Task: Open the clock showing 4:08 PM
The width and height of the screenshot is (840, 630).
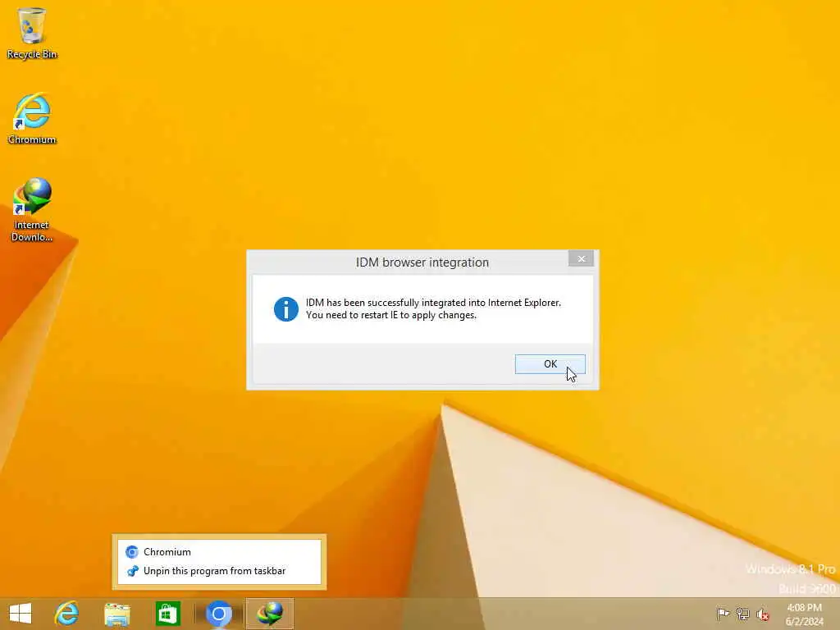Action: click(x=804, y=614)
